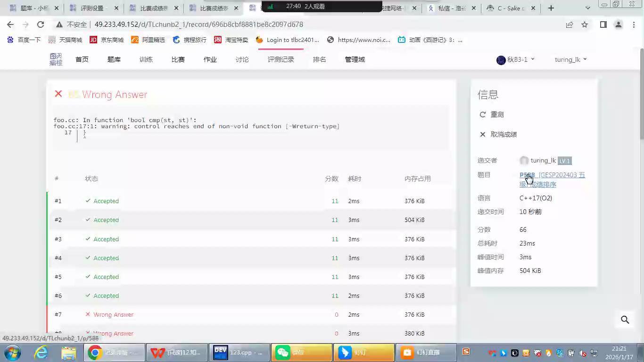Click the share page icon in address bar
The width and height of the screenshot is (644, 362).
click(x=570, y=25)
